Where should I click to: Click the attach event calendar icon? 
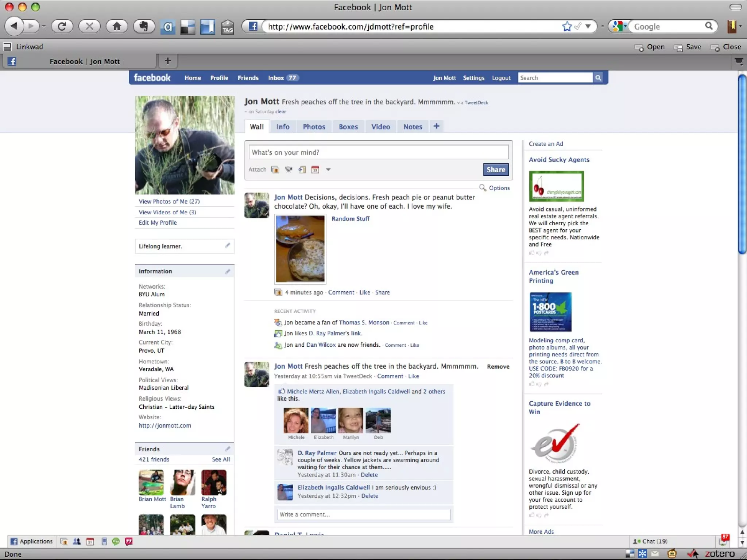point(315,170)
